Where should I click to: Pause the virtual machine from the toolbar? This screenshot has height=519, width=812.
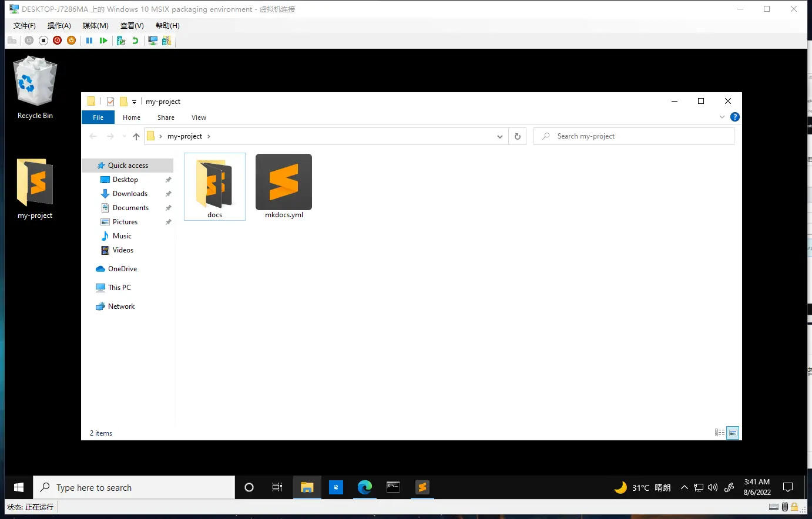pos(89,41)
